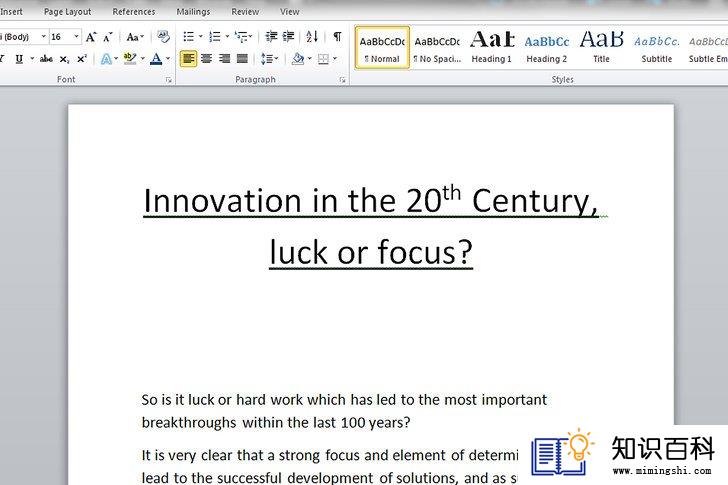Viewport: 728px width, 485px height.
Task: Click the heading 'Innovation in the 20th Century,'
Action: (x=370, y=200)
